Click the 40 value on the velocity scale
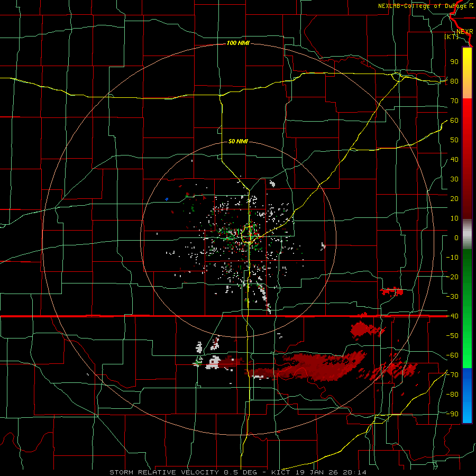 454,160
